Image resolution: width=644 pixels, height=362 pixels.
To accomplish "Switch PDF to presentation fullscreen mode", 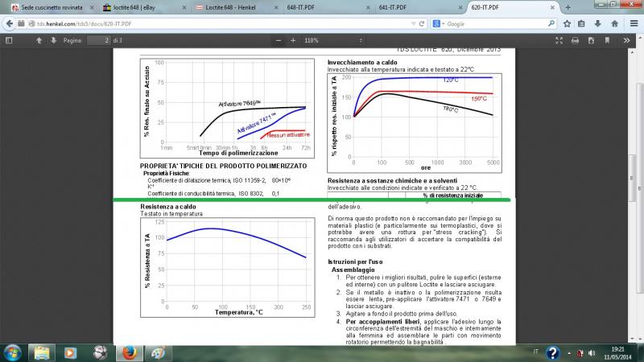I will 559,40.
